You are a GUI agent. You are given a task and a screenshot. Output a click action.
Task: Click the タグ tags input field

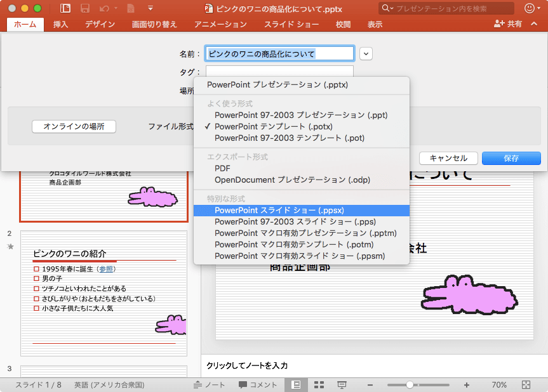coord(279,71)
